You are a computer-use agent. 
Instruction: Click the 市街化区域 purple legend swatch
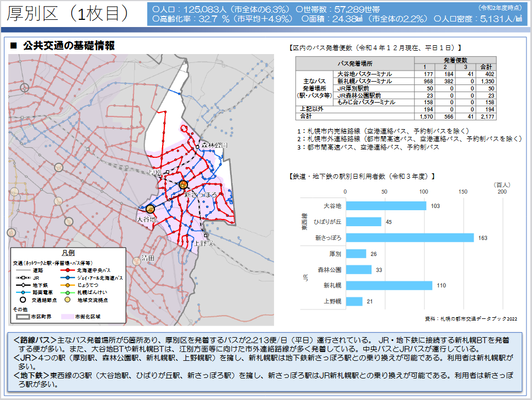[68, 317]
